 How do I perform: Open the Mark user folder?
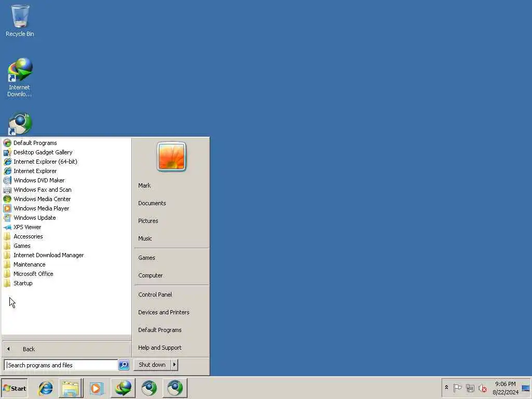coord(144,185)
